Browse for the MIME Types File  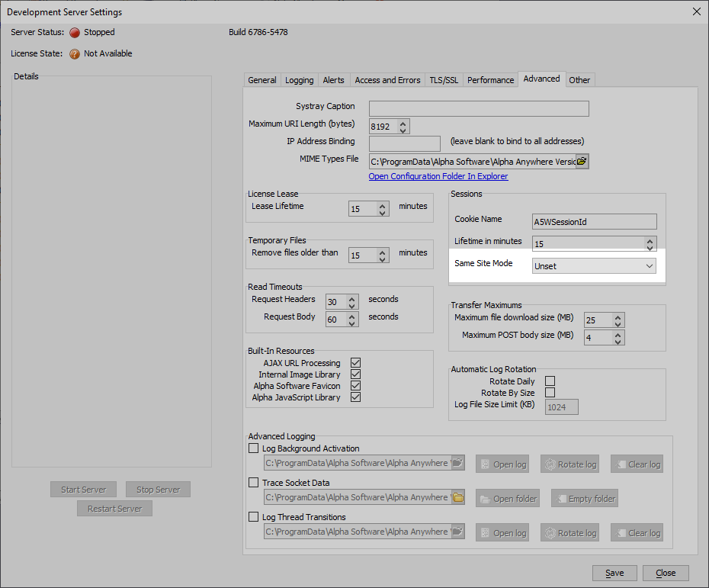(582, 162)
